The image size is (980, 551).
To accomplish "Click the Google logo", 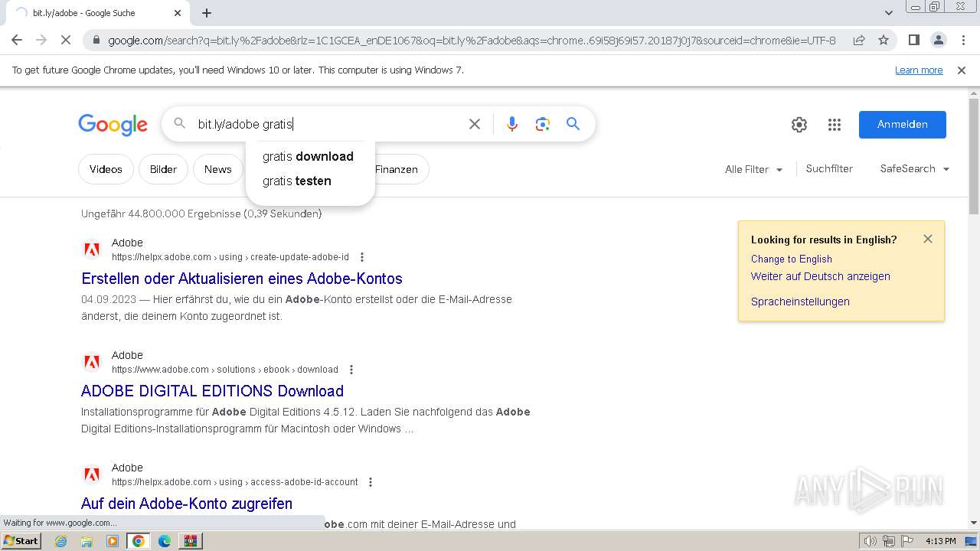I will (113, 125).
